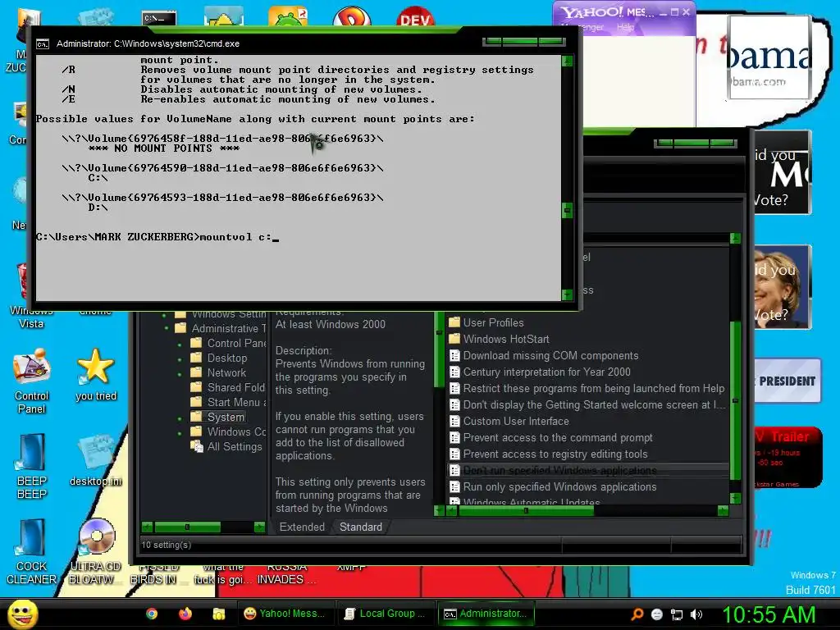Select 'Restrict these programs from being launched from Help'

[594, 388]
